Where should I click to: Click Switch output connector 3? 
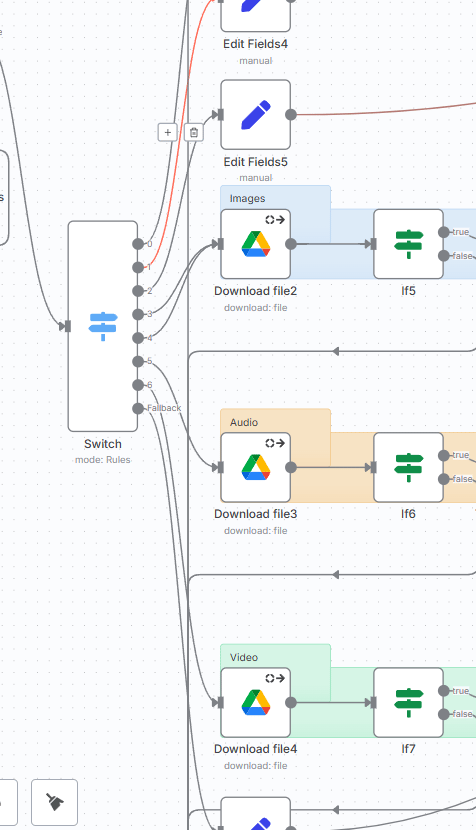click(138, 314)
